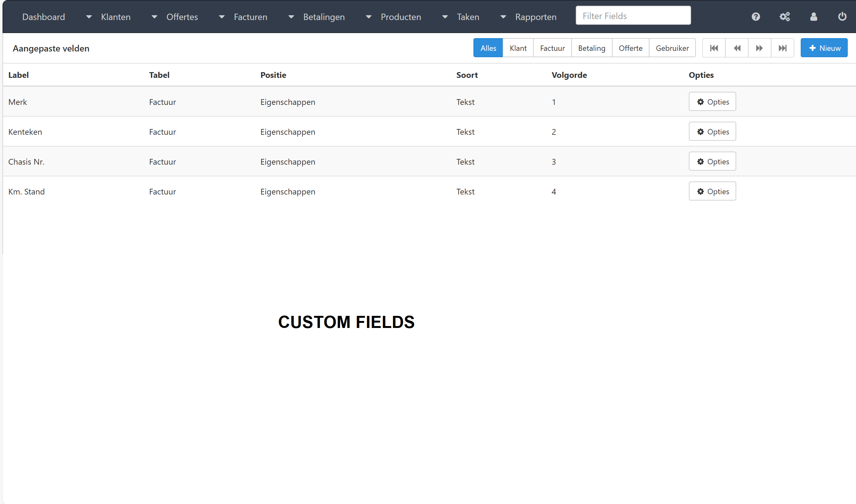Jump to last page of results

click(x=783, y=48)
